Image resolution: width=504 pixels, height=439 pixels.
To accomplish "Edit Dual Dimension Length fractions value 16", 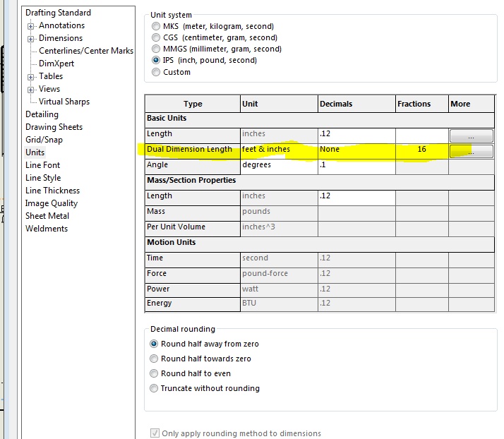I will [422, 151].
